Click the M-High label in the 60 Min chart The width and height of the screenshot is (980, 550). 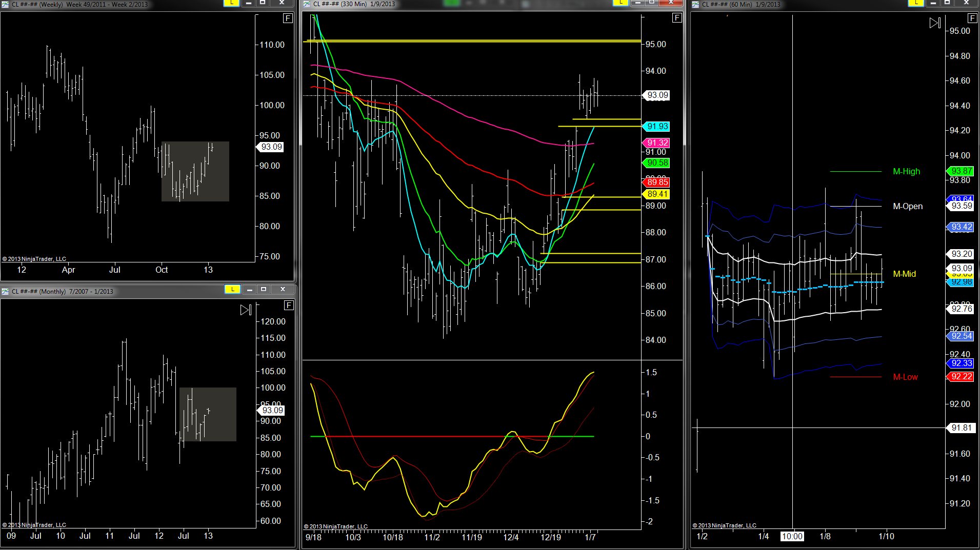click(906, 172)
